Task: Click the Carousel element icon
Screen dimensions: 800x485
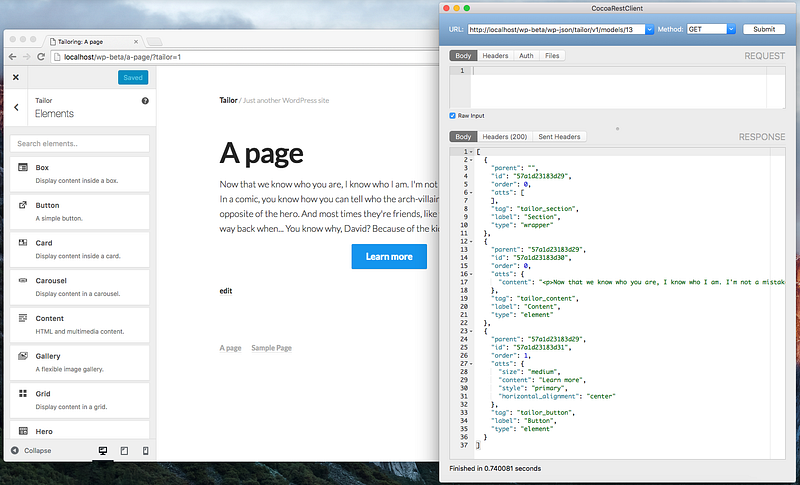Action: 23,280
